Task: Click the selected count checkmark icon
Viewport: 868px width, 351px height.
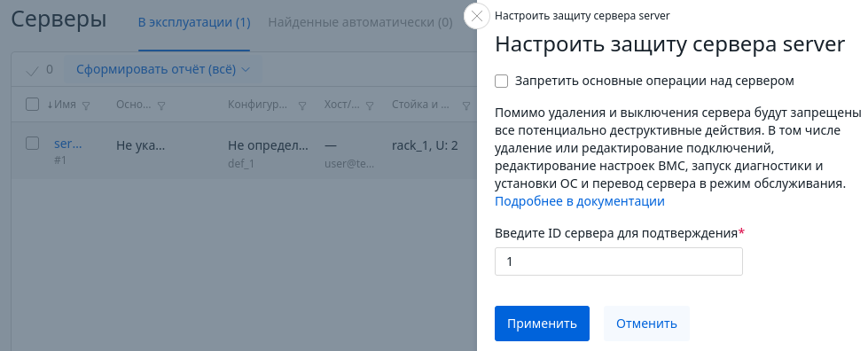Action: pyautogui.click(x=33, y=70)
